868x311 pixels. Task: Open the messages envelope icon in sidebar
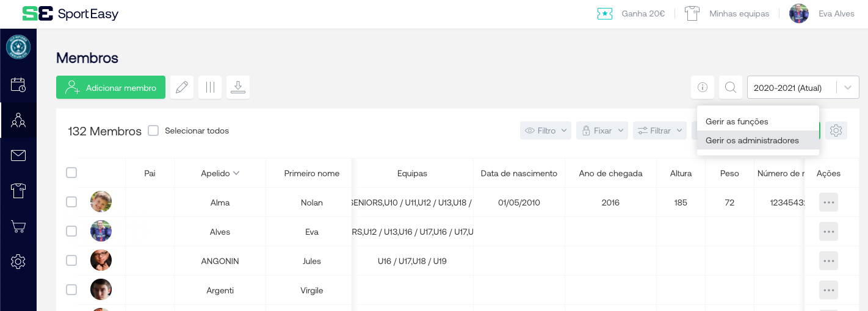[18, 155]
